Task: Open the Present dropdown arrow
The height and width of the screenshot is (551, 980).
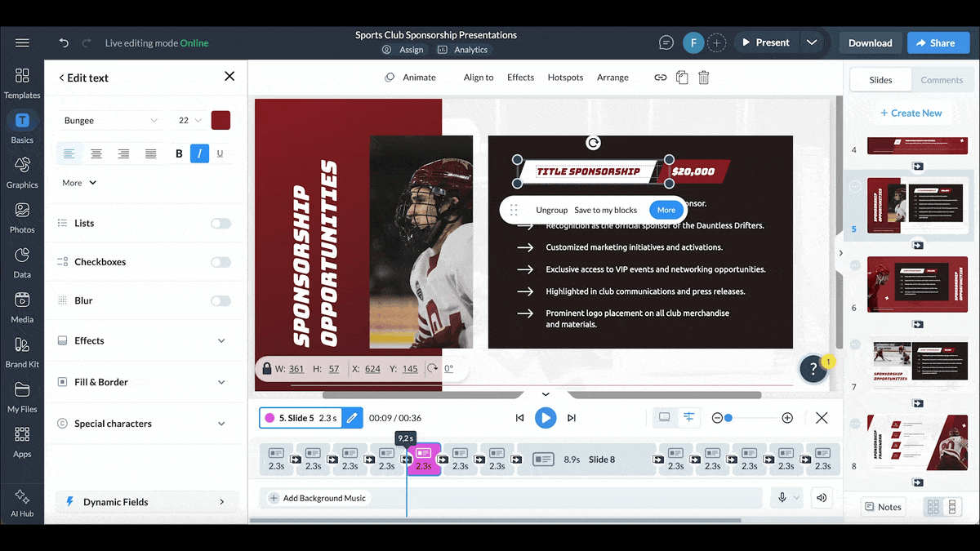Action: point(811,42)
